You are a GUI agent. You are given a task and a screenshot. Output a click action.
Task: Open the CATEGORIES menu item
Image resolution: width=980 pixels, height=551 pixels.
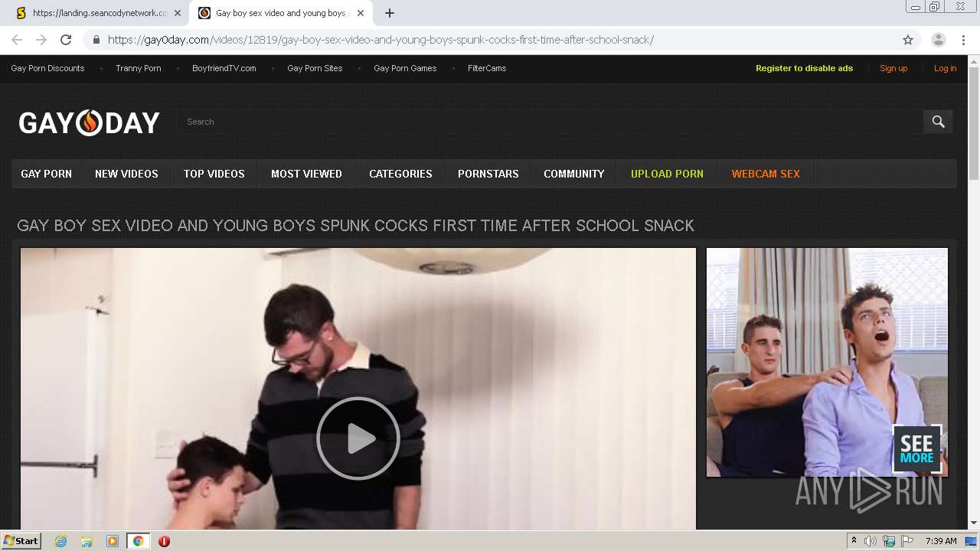(x=400, y=174)
